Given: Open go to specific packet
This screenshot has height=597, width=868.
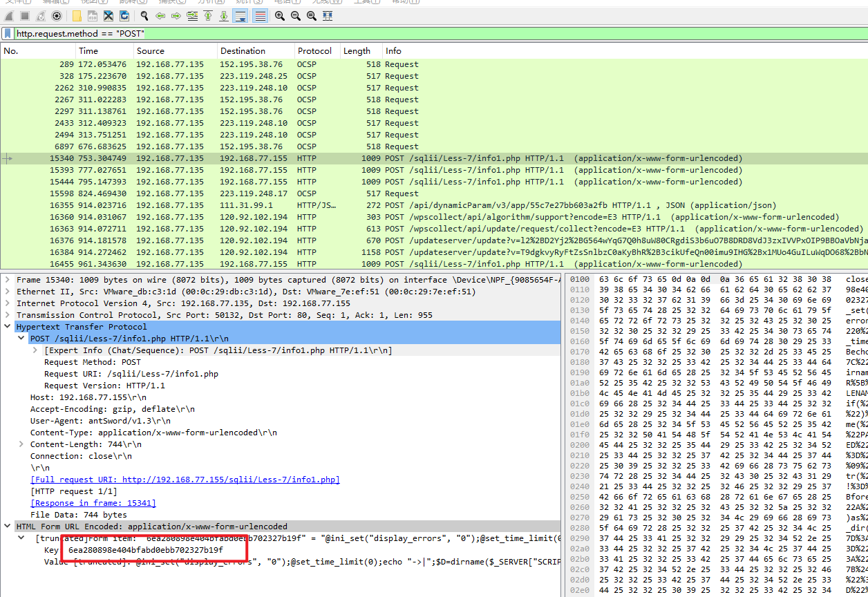Looking at the screenshot, I should (192, 15).
